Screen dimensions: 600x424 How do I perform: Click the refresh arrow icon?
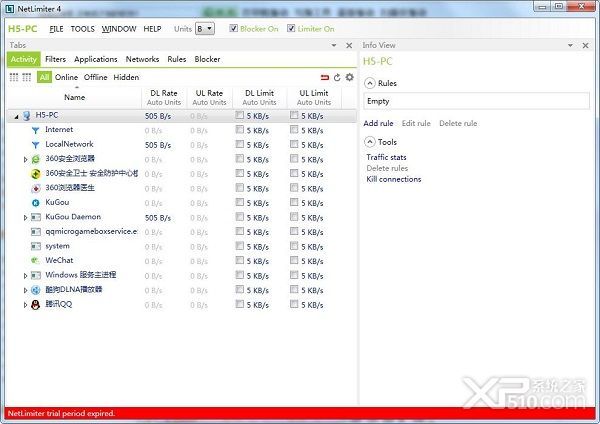pos(337,78)
